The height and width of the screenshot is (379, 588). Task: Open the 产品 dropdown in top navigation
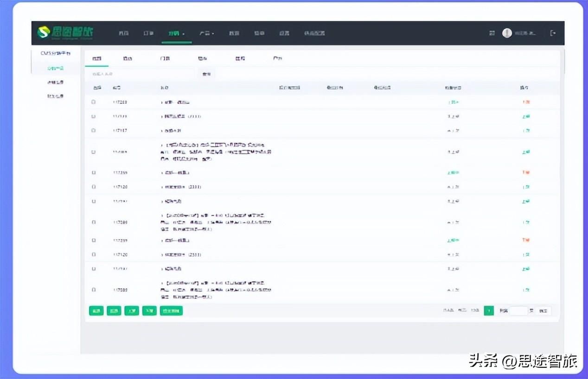pos(206,33)
